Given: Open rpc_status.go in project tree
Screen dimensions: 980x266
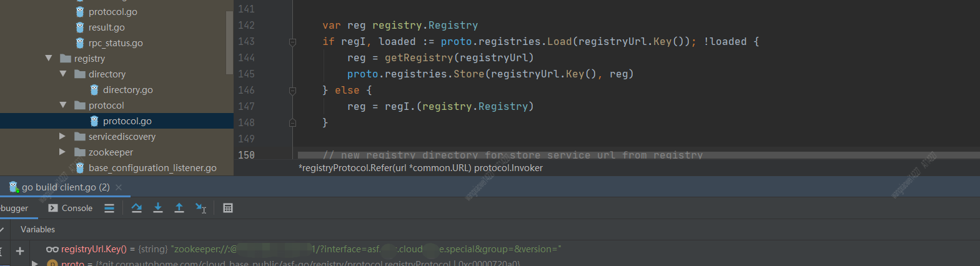Looking at the screenshot, I should click(x=116, y=43).
